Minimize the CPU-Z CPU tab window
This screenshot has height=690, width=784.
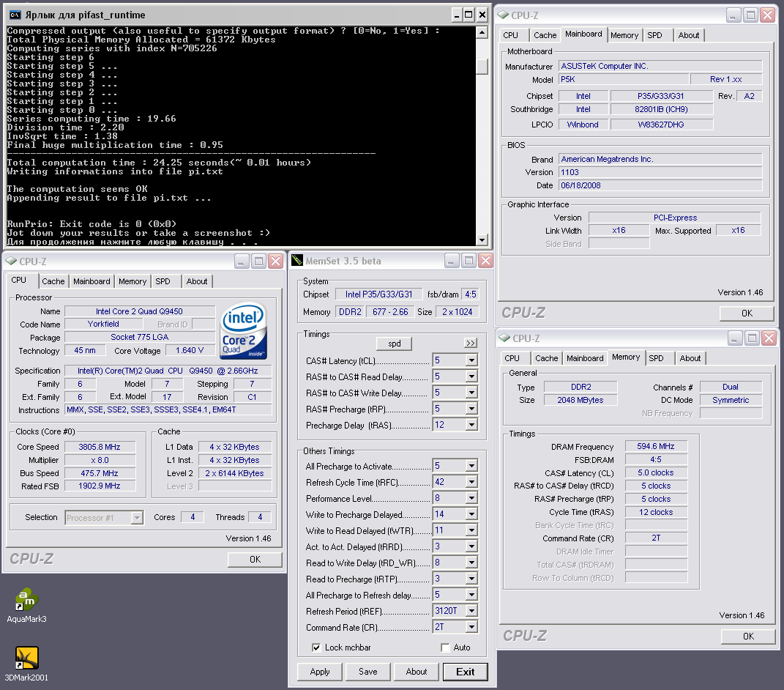242,261
